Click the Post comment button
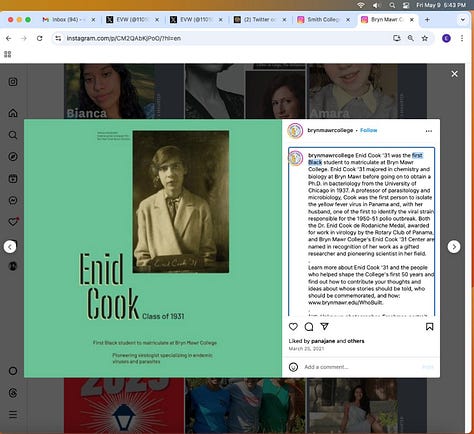This screenshot has height=434, width=474. 428,367
